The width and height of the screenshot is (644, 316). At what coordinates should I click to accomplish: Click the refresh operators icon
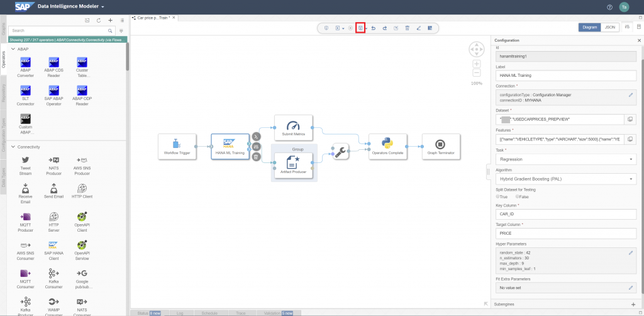[99, 20]
